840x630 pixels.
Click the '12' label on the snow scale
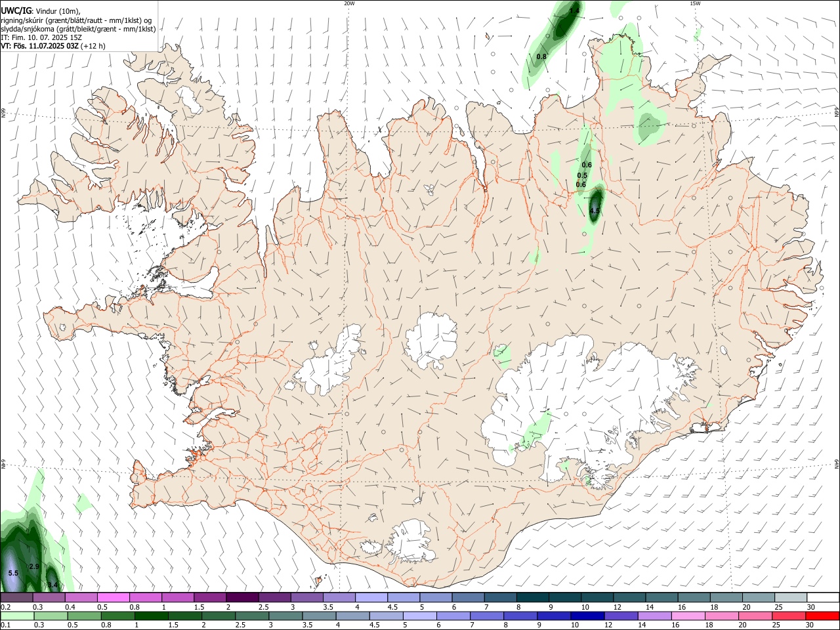618,607
